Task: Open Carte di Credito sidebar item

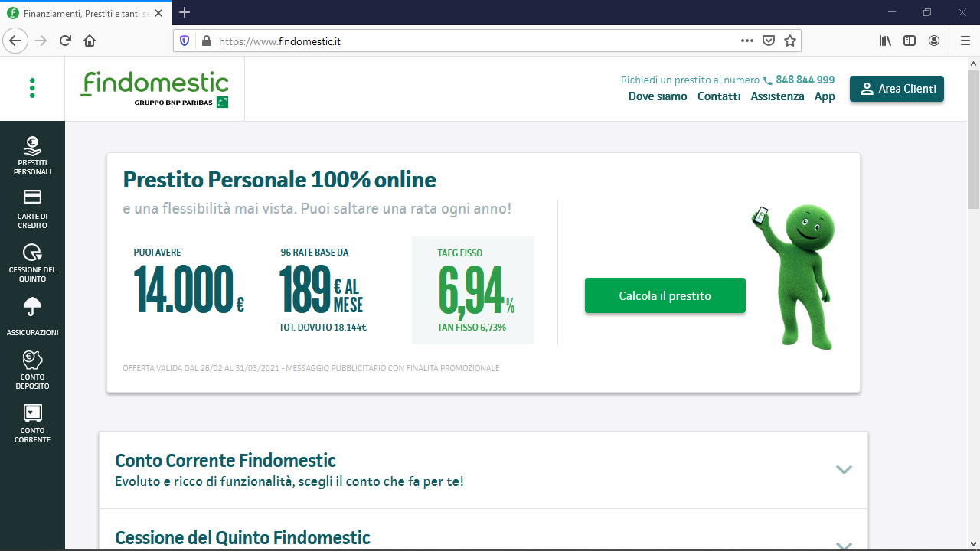Action: (x=32, y=209)
